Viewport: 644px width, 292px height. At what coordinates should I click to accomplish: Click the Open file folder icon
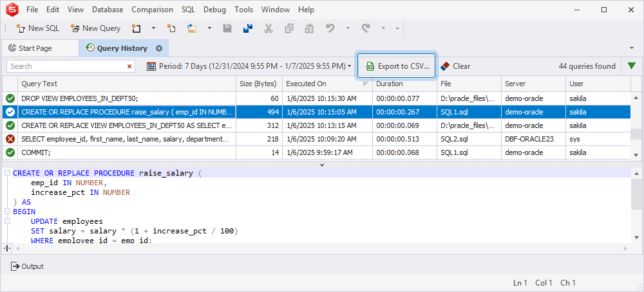coord(192,28)
